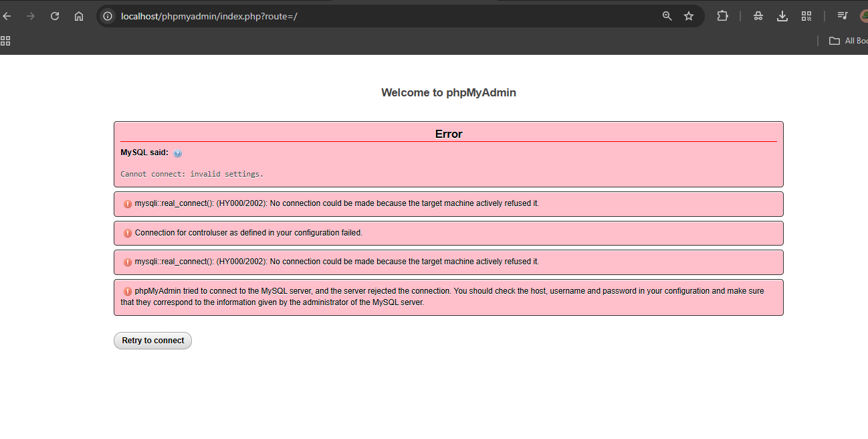
Task: Click the 'Welcome to phpMyAdmin' heading
Action: tap(449, 92)
